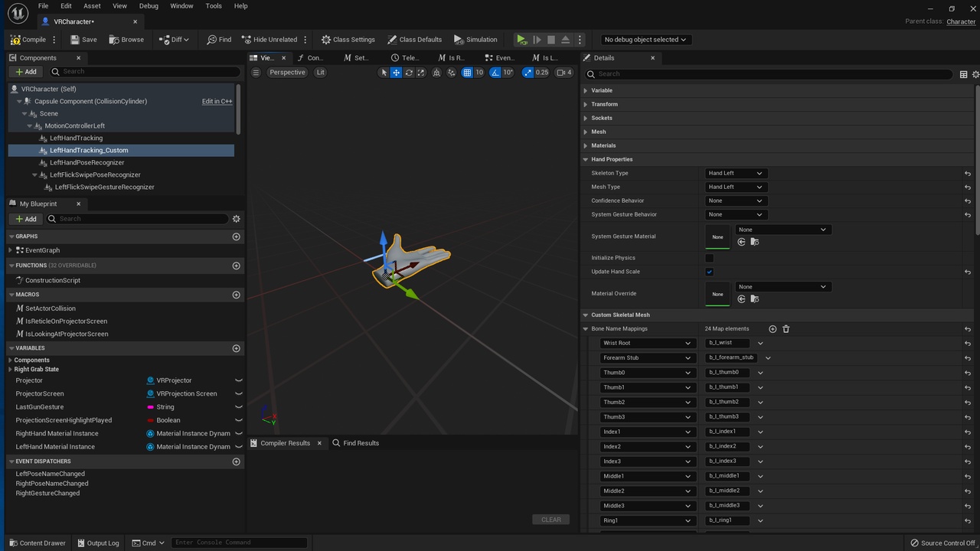
Task: Select the scale transform tool in viewport
Action: coord(421,73)
